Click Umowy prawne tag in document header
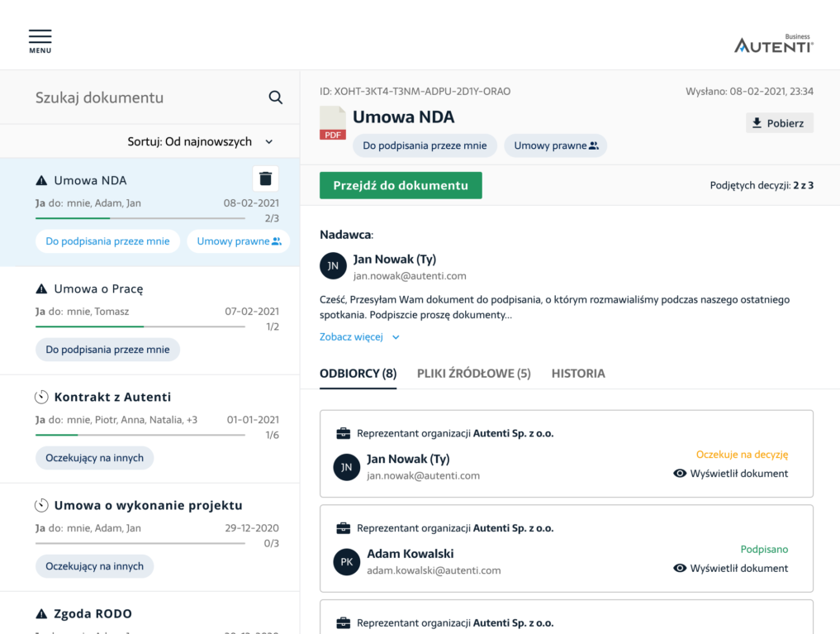840x634 pixels. (555, 145)
